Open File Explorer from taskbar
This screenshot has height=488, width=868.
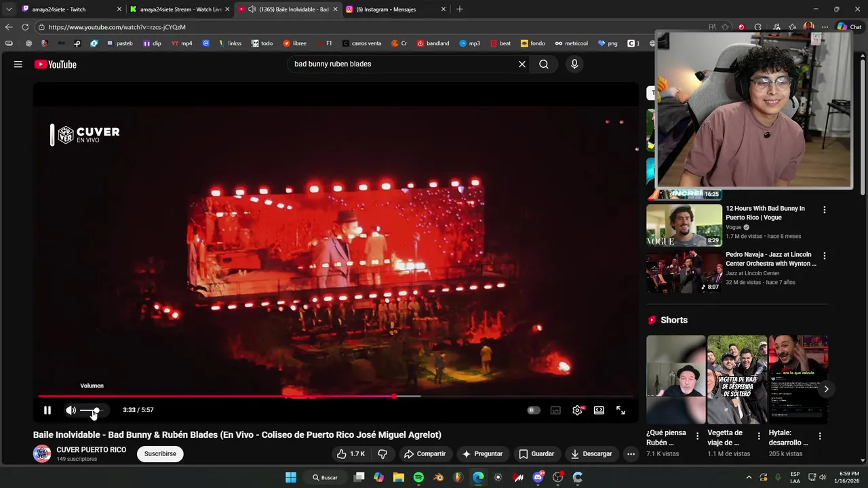(398, 477)
